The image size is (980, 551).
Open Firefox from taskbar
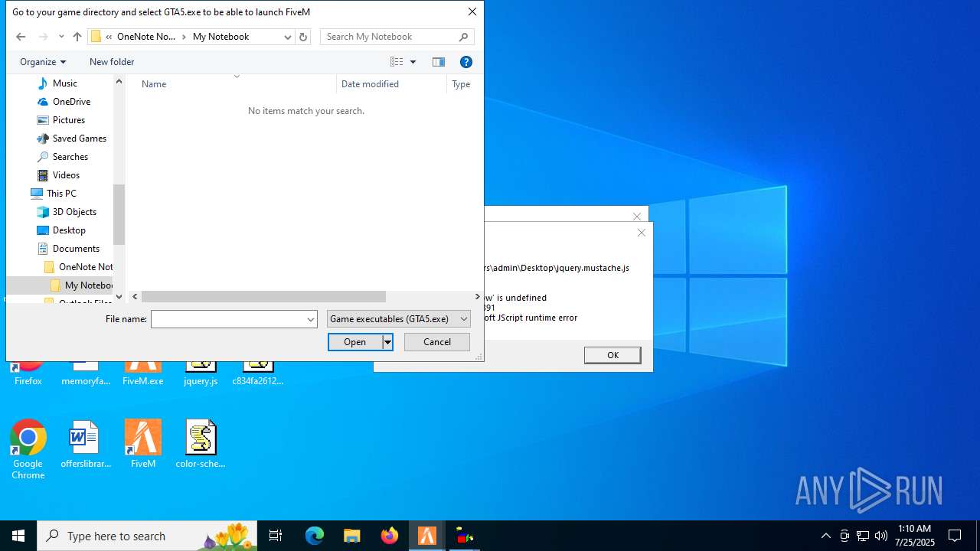pyautogui.click(x=390, y=536)
